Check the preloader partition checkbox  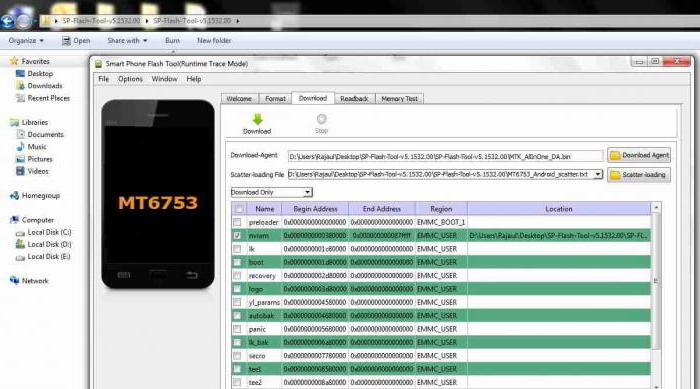tap(237, 222)
